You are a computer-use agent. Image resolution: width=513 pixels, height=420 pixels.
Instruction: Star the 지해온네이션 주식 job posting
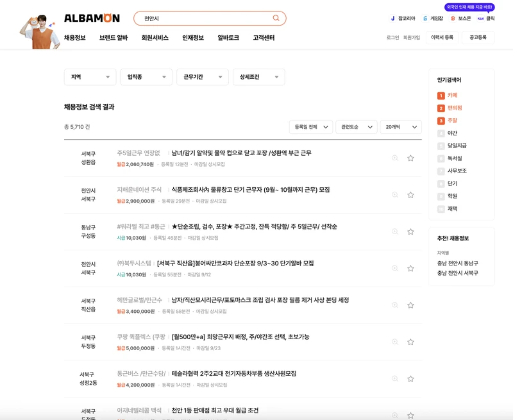pyautogui.click(x=409, y=194)
